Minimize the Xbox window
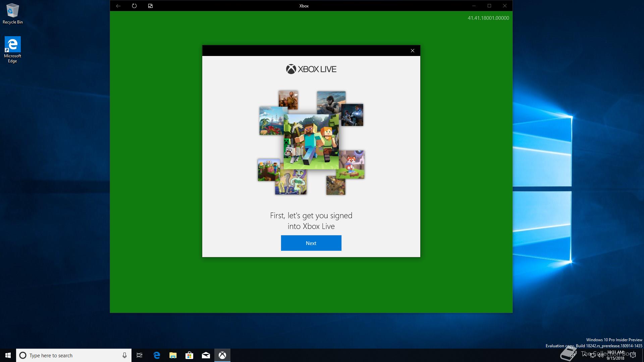 pyautogui.click(x=474, y=6)
